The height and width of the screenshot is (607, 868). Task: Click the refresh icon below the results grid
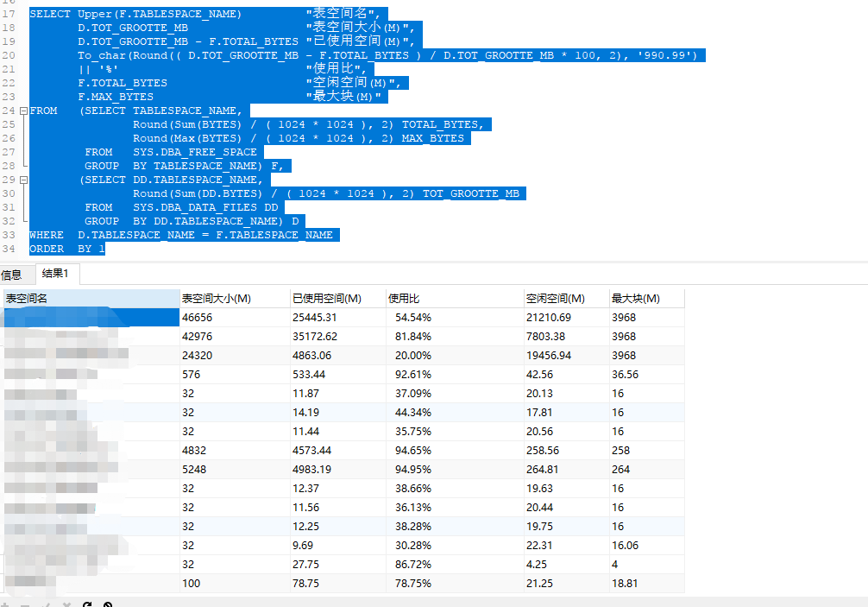(x=87, y=604)
